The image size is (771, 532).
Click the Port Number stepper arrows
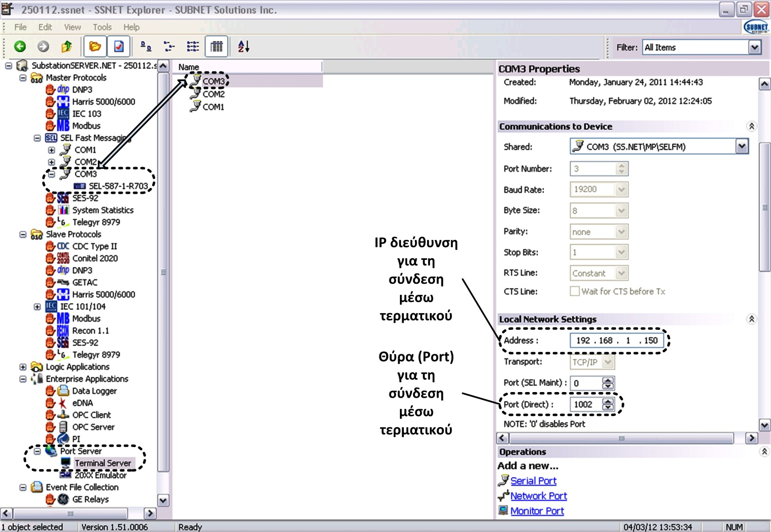(622, 168)
